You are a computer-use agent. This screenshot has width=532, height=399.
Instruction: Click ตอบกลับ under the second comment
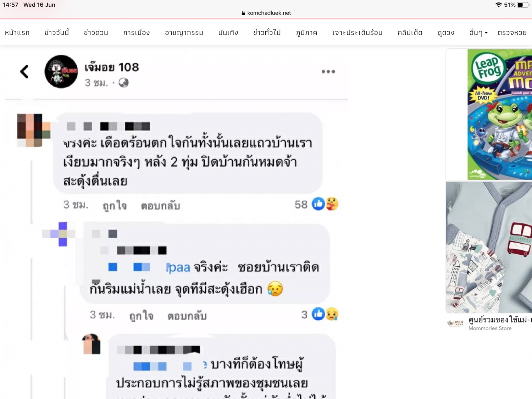point(187,315)
